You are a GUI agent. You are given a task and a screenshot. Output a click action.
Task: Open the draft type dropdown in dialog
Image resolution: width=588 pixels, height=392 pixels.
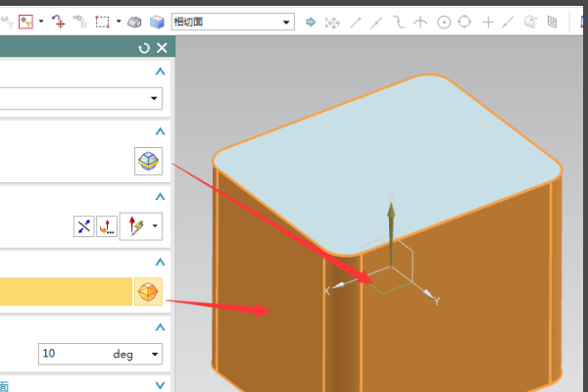coord(155,98)
